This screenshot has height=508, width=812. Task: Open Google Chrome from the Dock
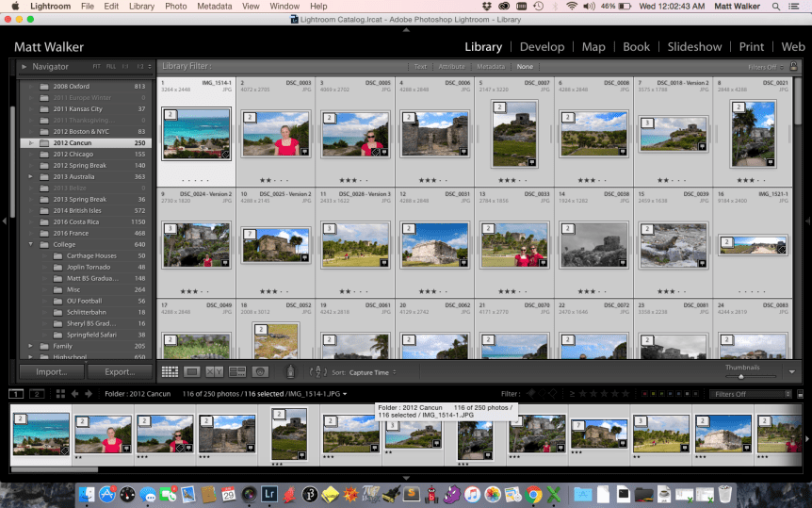click(x=533, y=494)
